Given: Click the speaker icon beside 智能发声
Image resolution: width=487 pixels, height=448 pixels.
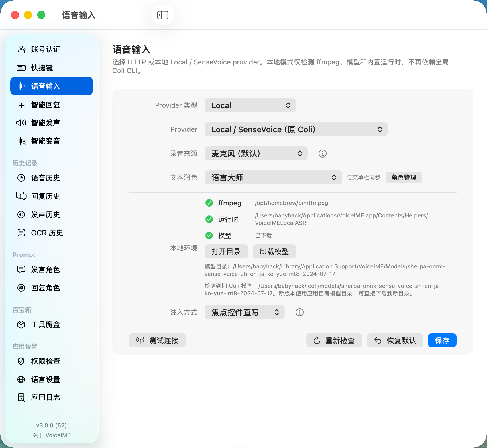Looking at the screenshot, I should coord(21,123).
